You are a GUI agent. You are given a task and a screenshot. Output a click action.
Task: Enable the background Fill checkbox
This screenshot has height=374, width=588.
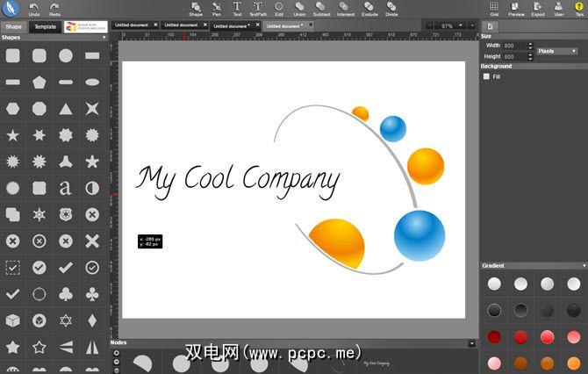coord(486,76)
